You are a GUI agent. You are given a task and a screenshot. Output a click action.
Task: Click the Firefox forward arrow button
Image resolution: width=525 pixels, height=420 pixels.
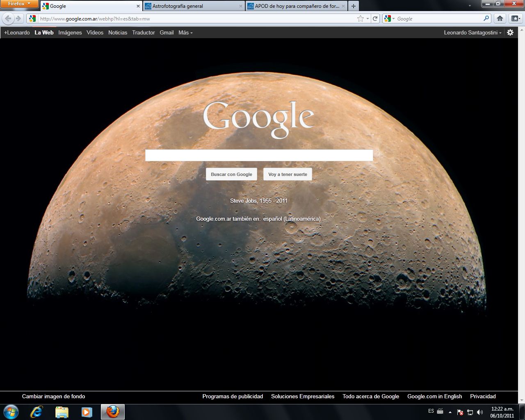18,18
